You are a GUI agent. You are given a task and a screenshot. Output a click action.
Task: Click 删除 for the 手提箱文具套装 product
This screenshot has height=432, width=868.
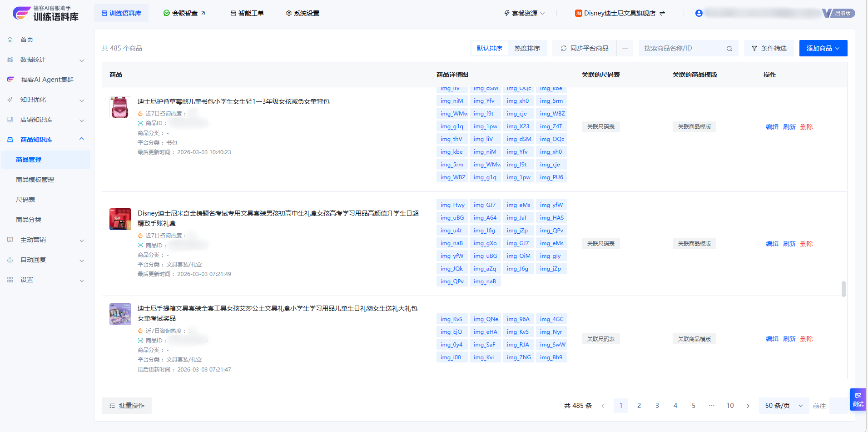807,339
